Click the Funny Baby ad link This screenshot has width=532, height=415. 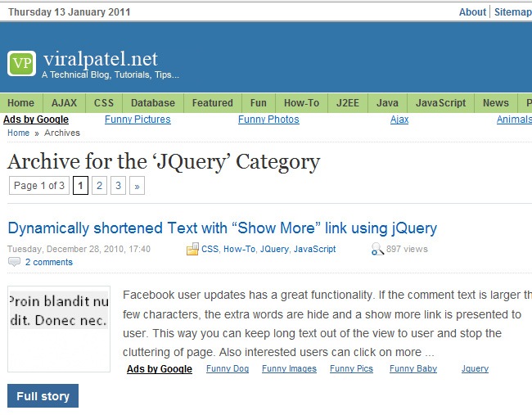point(413,368)
